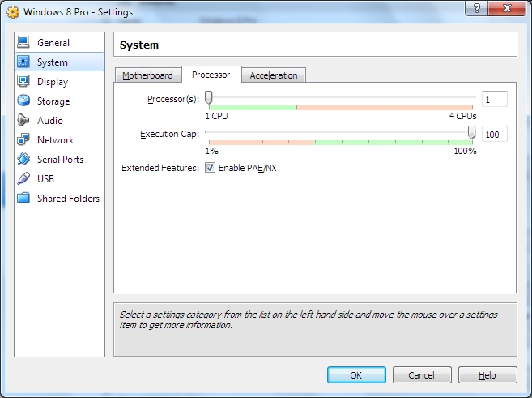Toggle the Enable PAE/NX checkbox
This screenshot has width=532, height=398.
(210, 168)
